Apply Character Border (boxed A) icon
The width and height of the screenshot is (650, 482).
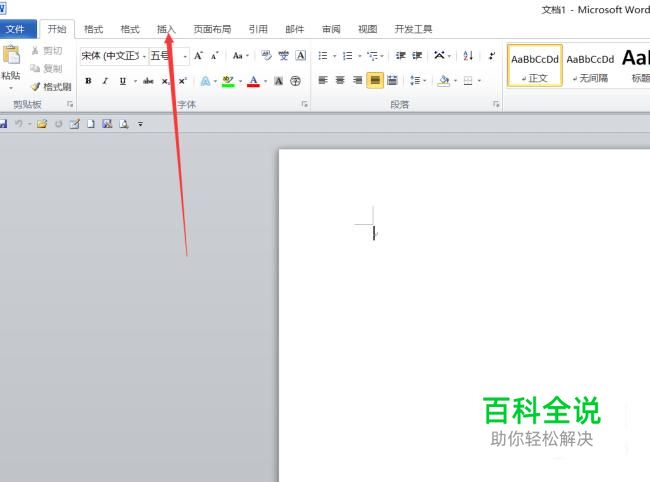pos(301,56)
